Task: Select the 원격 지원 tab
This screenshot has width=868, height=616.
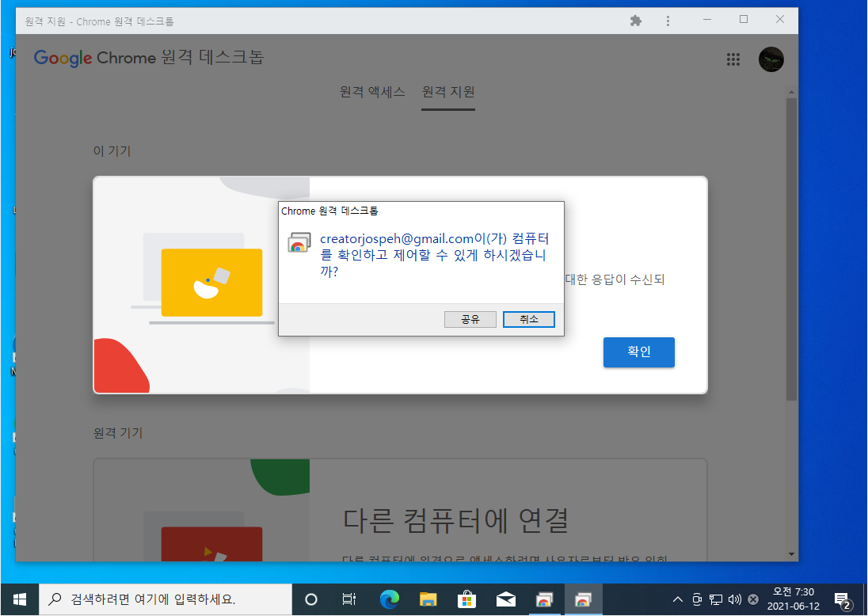Action: [448, 92]
